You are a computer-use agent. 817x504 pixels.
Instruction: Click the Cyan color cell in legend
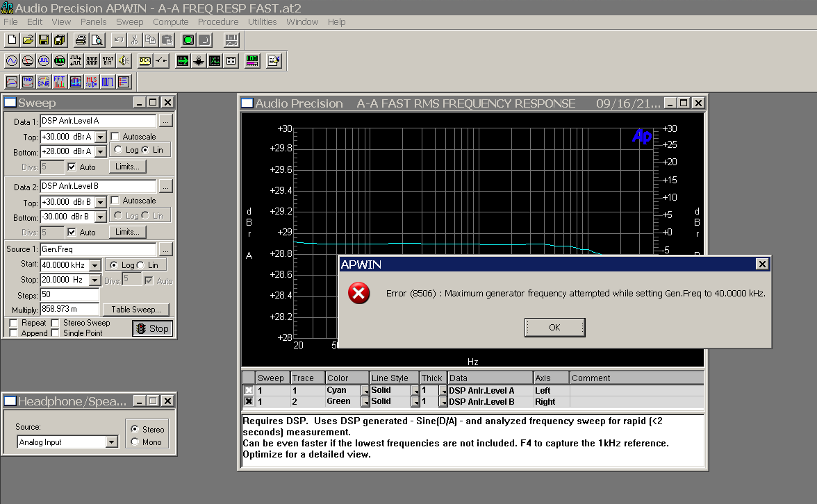[x=343, y=390]
